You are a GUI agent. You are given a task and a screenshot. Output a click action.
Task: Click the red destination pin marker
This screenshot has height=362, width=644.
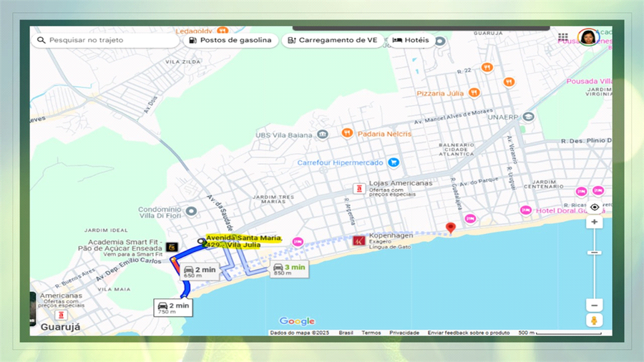[450, 228]
